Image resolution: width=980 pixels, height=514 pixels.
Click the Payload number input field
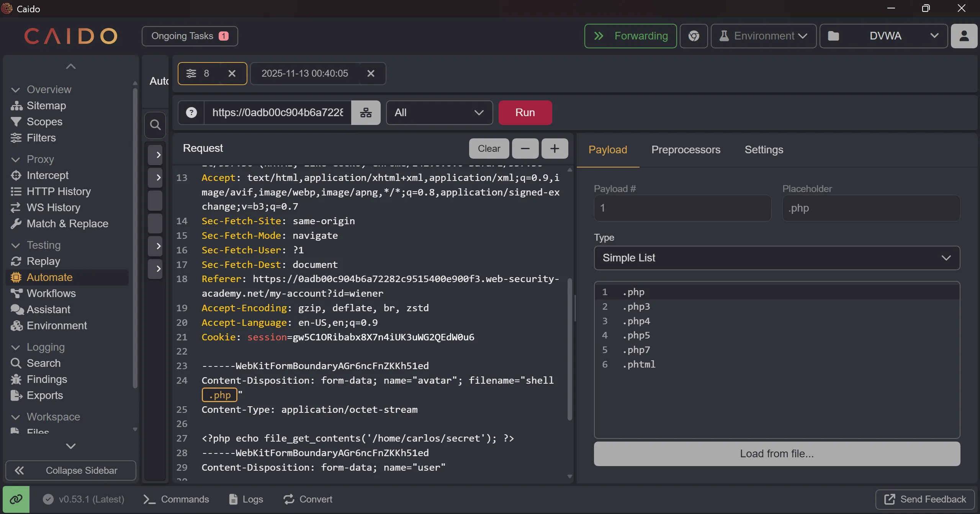coord(682,208)
